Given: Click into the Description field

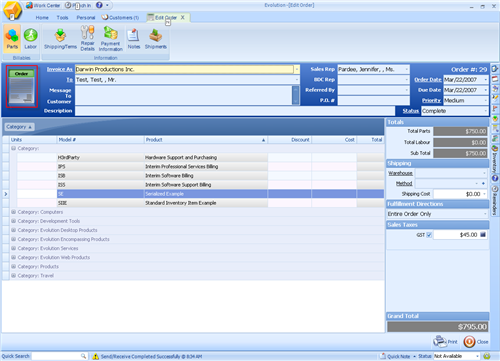Looking at the screenshot, I should coord(235,111).
